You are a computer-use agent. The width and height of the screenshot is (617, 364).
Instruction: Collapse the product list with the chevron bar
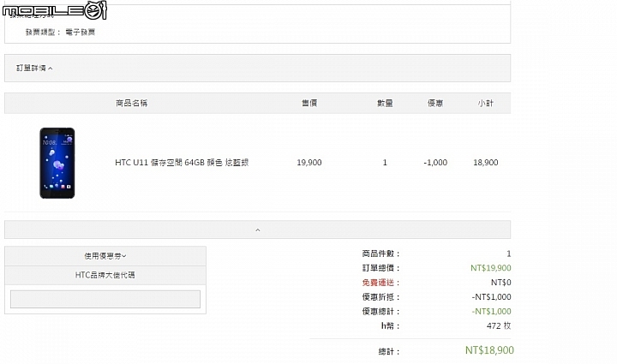(257, 230)
